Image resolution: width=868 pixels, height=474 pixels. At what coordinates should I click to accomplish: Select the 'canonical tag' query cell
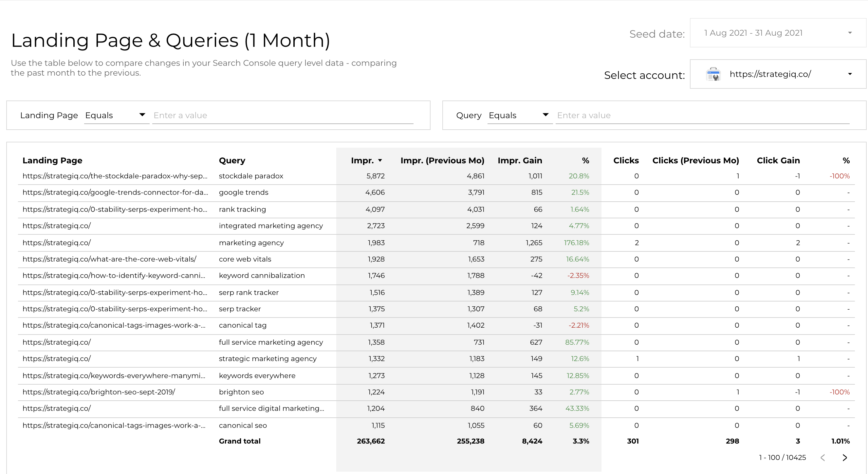(243, 325)
